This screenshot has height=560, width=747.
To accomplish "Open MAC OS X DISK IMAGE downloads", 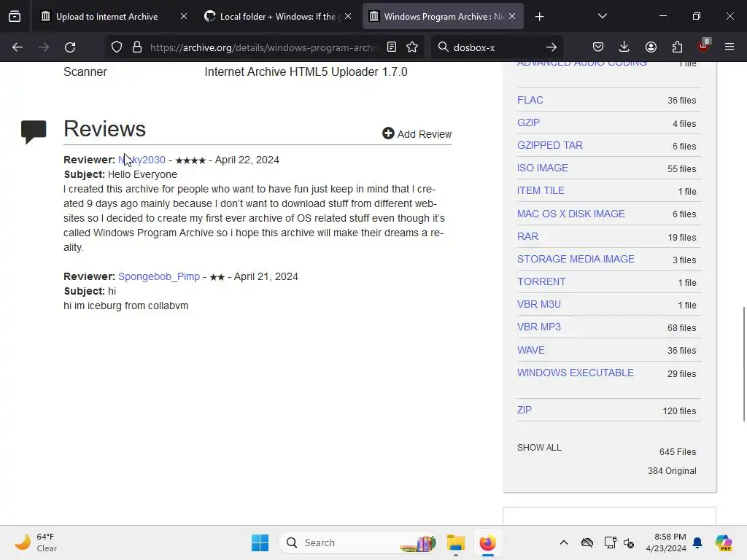I will tap(570, 214).
